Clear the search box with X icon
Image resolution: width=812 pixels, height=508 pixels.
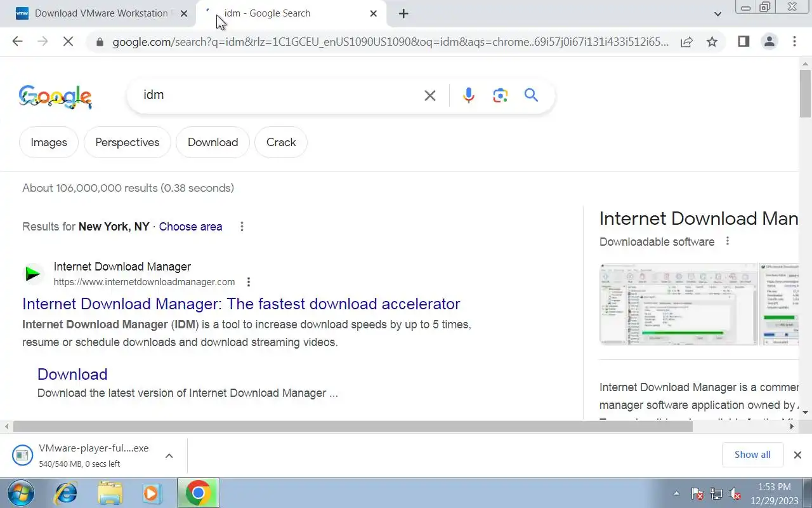click(x=429, y=95)
